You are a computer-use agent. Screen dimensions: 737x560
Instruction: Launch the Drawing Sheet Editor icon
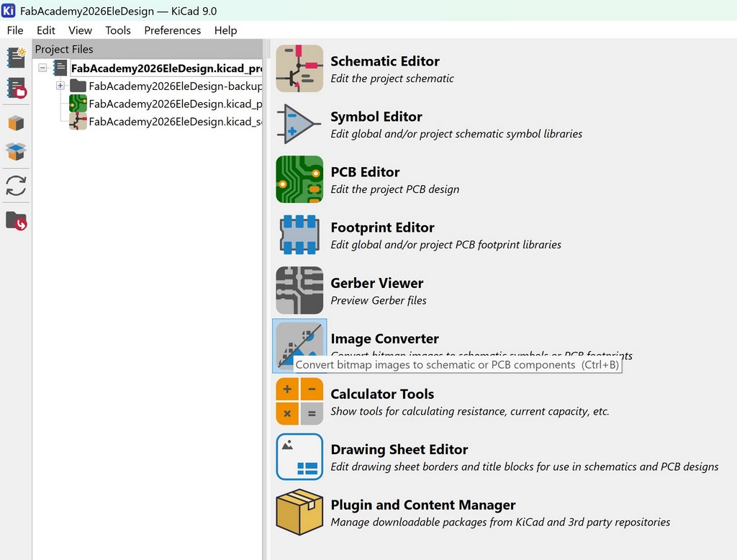[x=299, y=456]
